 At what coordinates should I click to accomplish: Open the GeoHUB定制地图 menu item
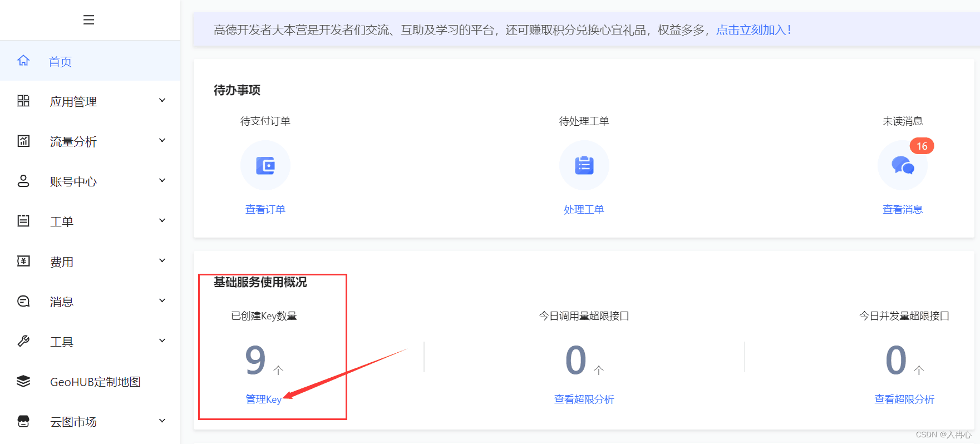coord(90,381)
